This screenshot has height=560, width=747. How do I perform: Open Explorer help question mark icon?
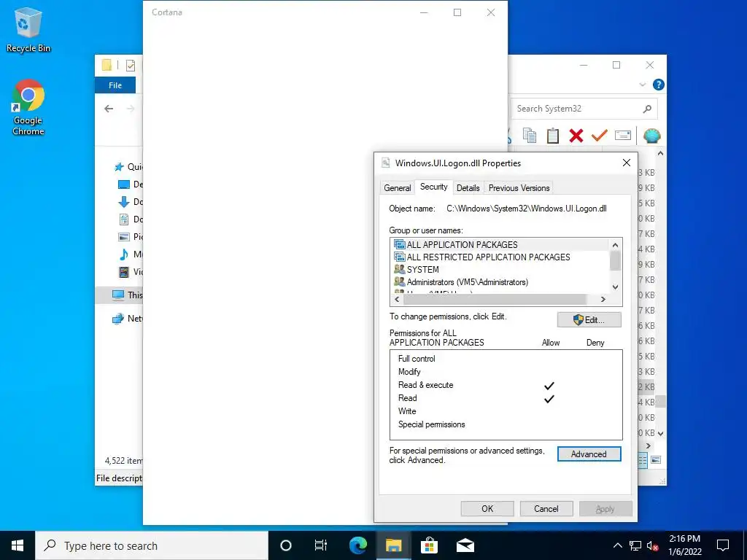pyautogui.click(x=659, y=85)
